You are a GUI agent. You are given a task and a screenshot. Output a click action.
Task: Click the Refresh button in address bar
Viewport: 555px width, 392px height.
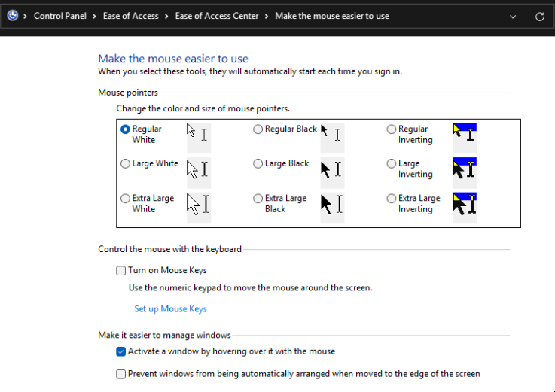click(539, 16)
